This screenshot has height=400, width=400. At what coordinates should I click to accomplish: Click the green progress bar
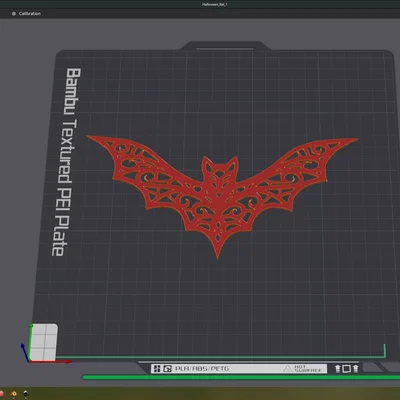coord(241,377)
